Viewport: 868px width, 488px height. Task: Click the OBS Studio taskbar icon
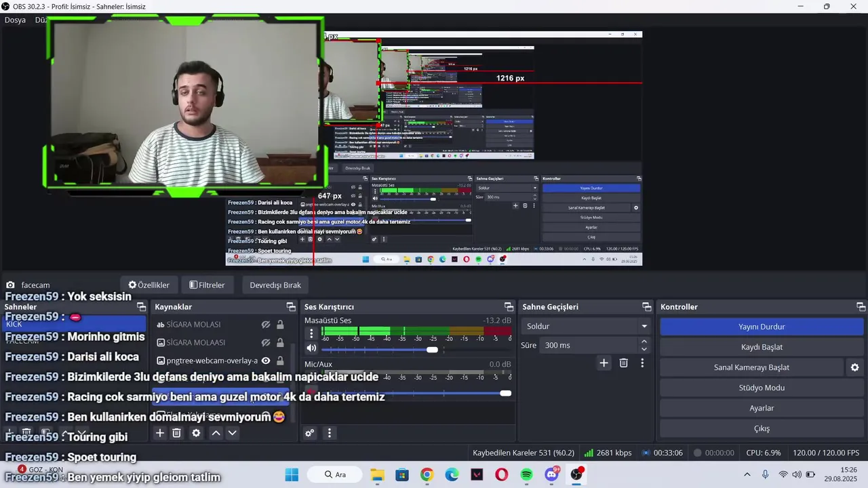coord(577,474)
